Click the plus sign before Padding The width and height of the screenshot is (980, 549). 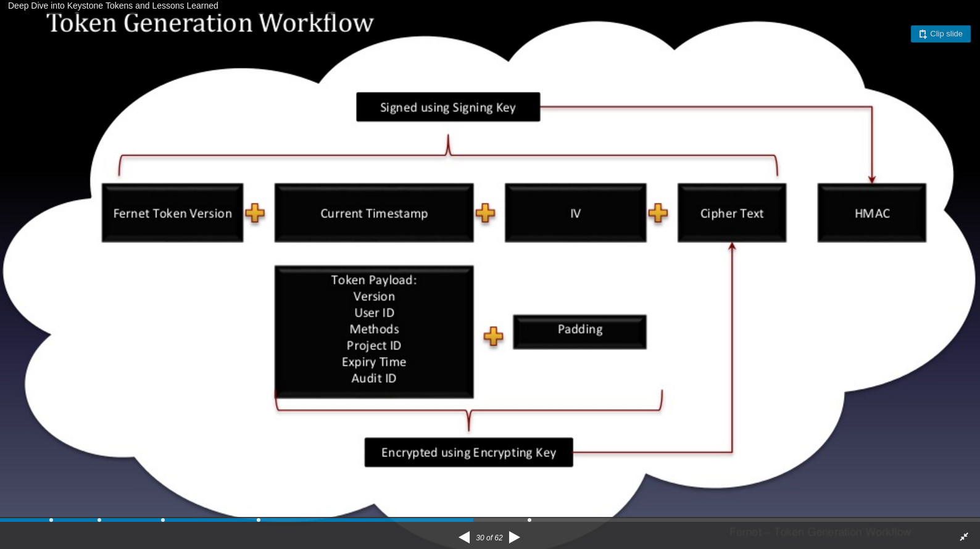tap(493, 336)
